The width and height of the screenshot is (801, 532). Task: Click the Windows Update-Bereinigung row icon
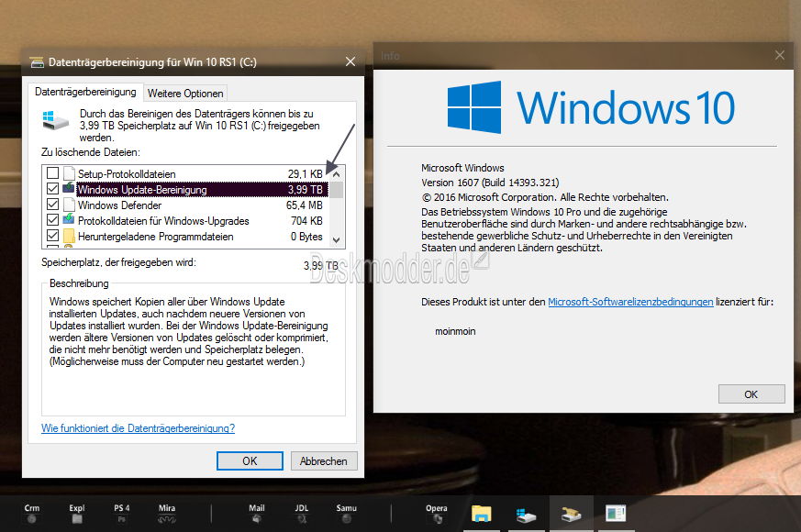click(x=69, y=188)
